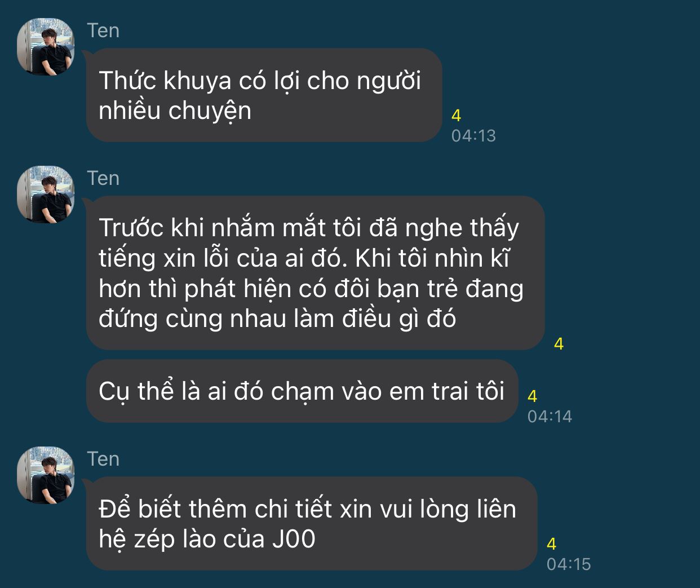Select the name Ten above the "Trước khi nhắm mắt" bubble

tap(103, 178)
